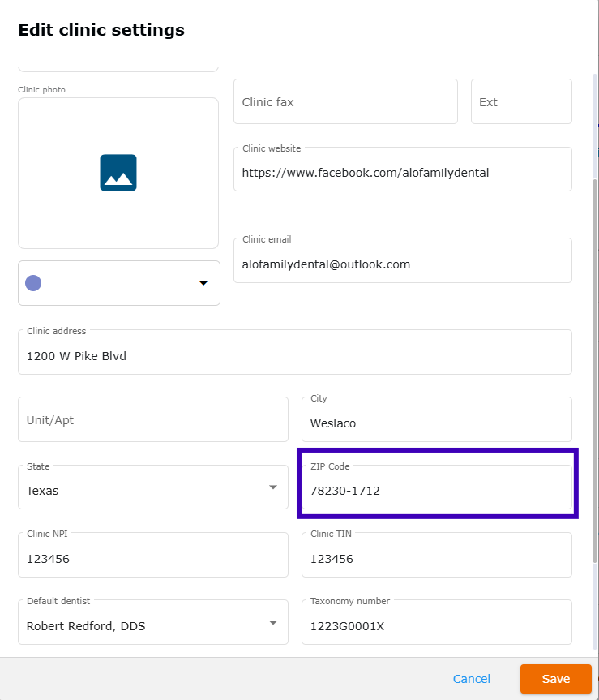
Task: Edit the Taxonomy number field
Action: point(437,622)
